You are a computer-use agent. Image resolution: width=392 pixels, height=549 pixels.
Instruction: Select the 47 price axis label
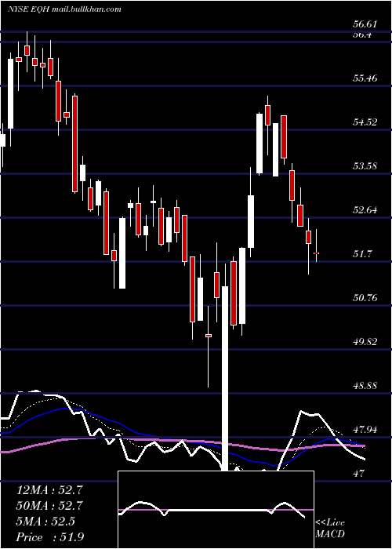click(x=358, y=474)
